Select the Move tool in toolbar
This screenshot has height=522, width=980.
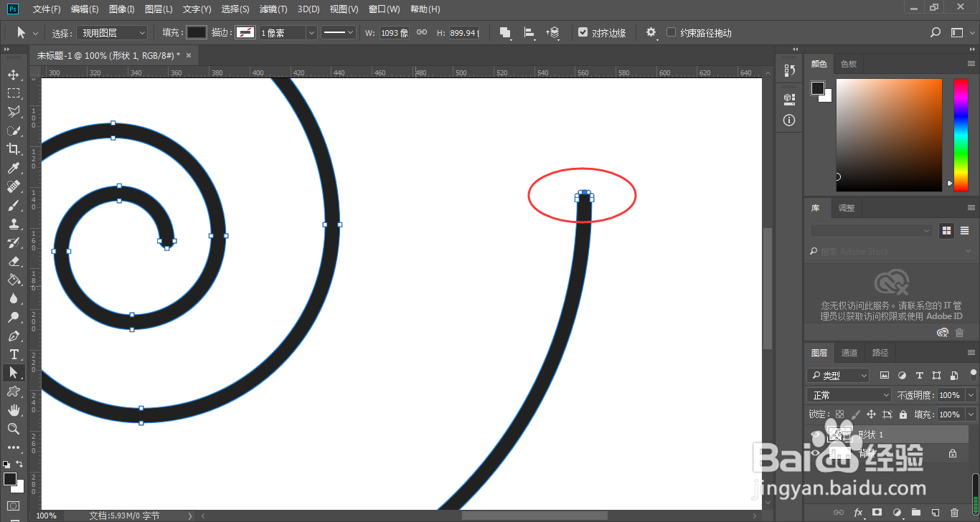(13, 75)
